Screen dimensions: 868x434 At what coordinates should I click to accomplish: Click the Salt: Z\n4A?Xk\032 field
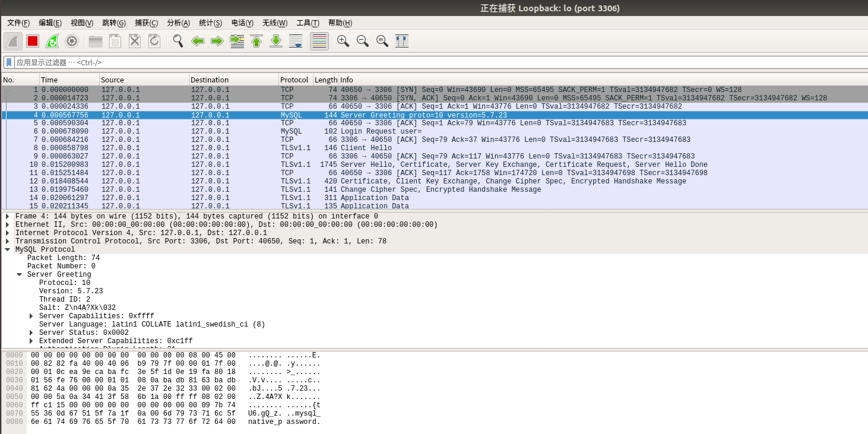[77, 308]
